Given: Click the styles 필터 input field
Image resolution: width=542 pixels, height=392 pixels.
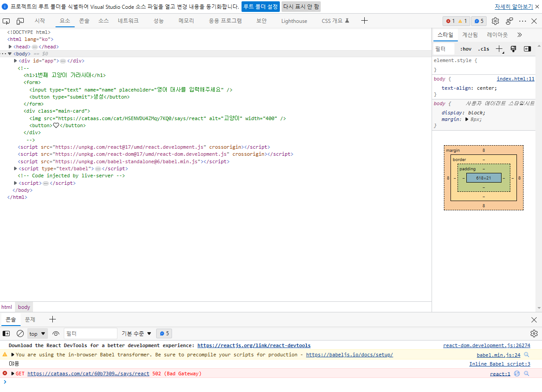Looking at the screenshot, I should (x=444, y=49).
